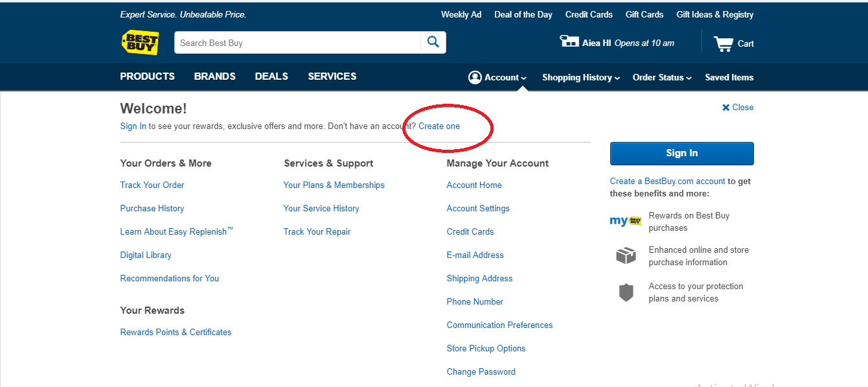Open Phone Number settings
The image size is (868, 387).
[x=475, y=301]
